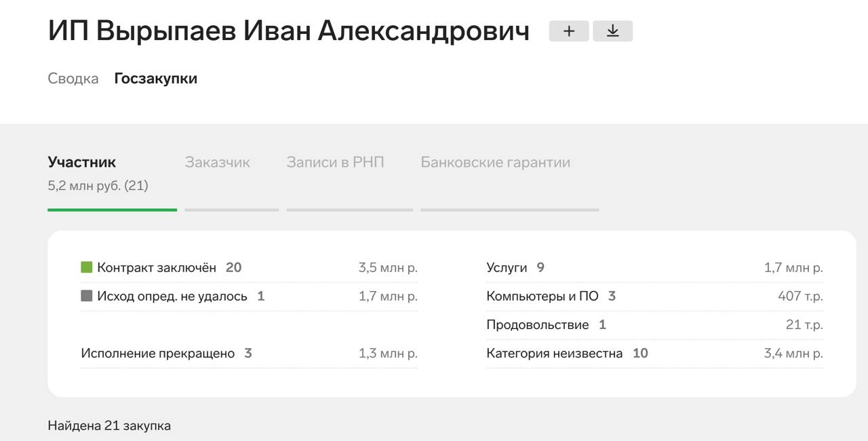Select the Госзакупки tab
The height and width of the screenshot is (441, 868).
[x=155, y=79]
